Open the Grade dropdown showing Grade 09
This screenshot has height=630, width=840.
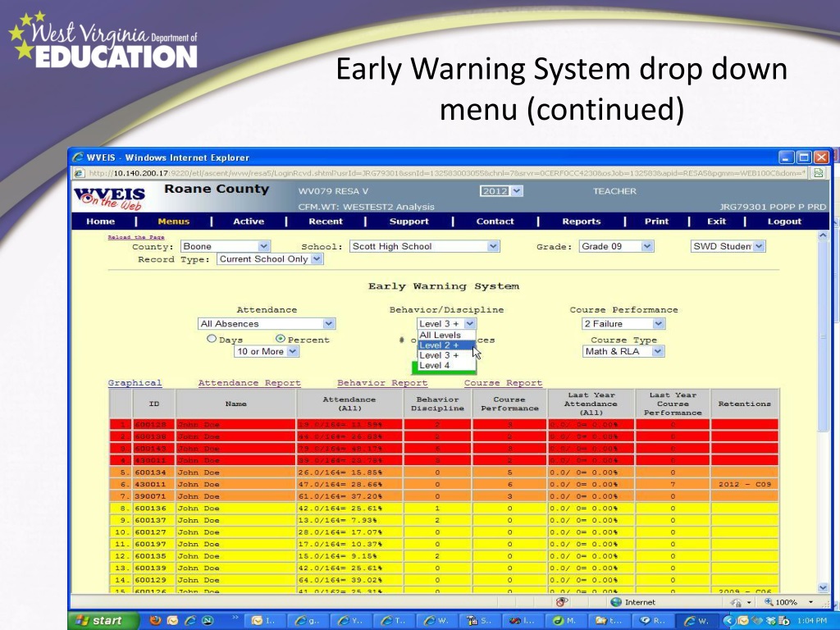click(616, 246)
